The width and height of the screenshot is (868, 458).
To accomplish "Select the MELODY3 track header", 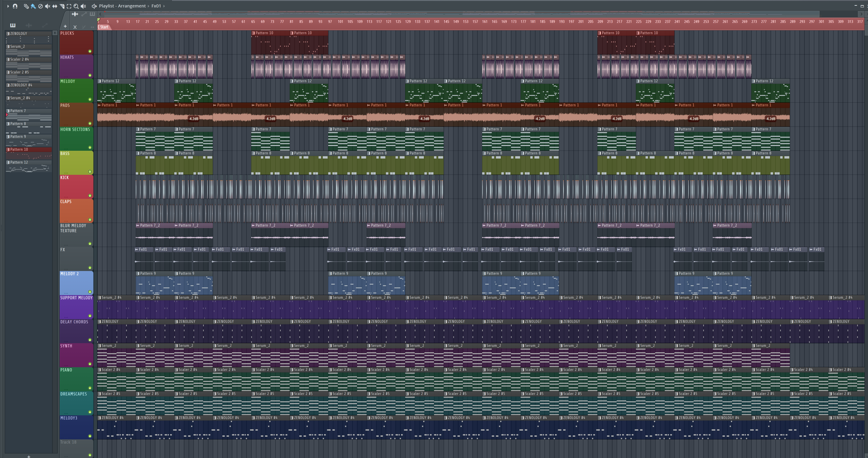I will tap(76, 427).
